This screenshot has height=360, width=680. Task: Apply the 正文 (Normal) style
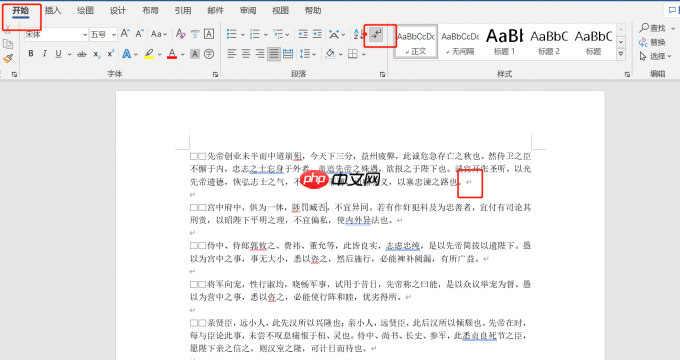tap(416, 42)
